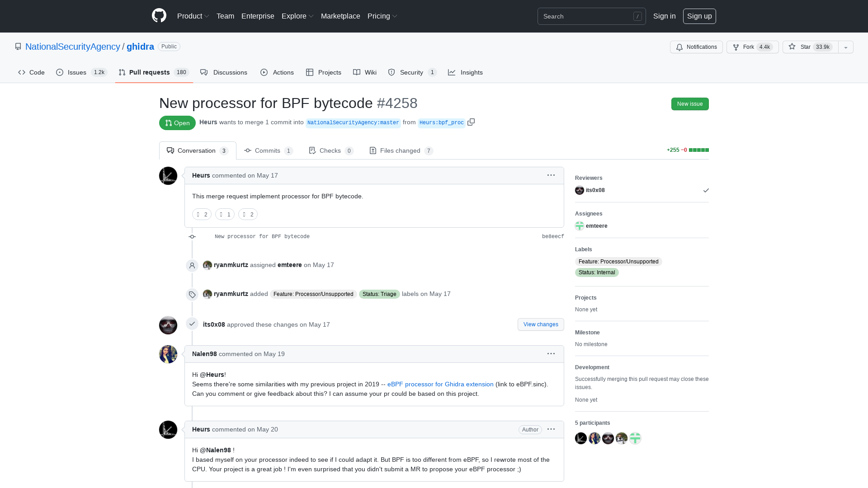Open the Wiki tab
Screen dimensions: 868x488
[x=365, y=72]
